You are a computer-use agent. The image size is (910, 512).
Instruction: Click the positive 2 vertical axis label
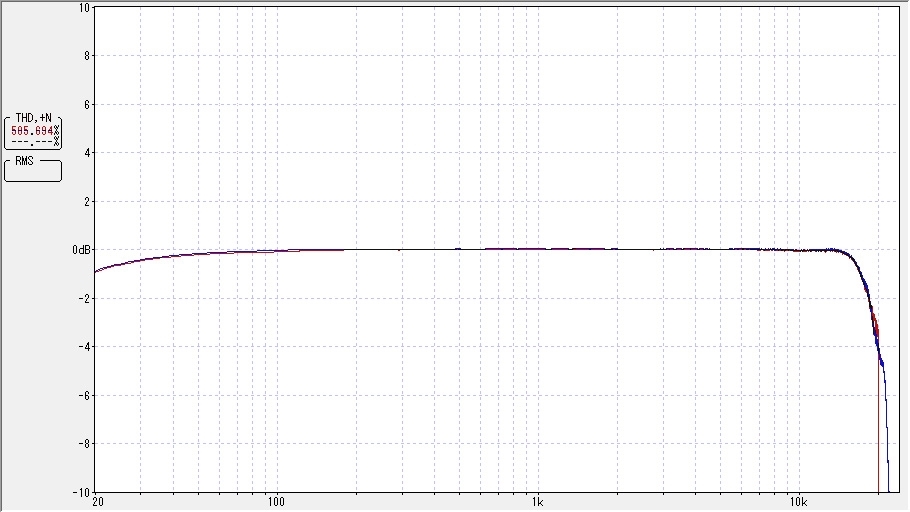coord(87,201)
